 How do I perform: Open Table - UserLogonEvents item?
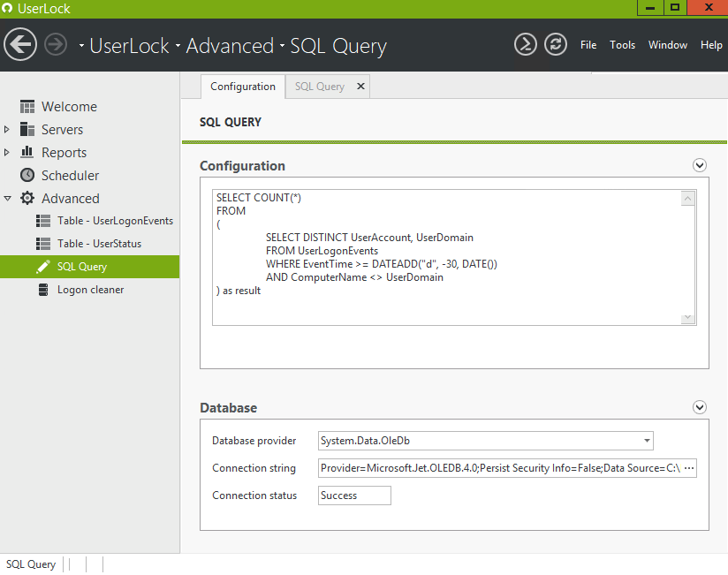(115, 221)
